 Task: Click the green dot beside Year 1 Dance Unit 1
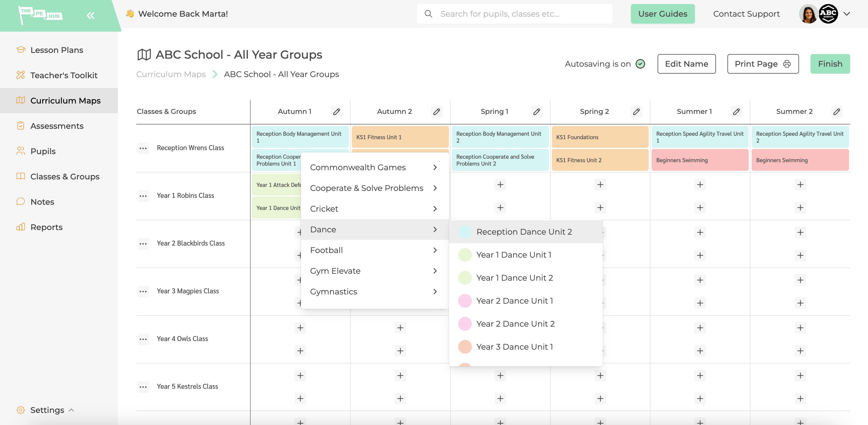pyautogui.click(x=465, y=255)
